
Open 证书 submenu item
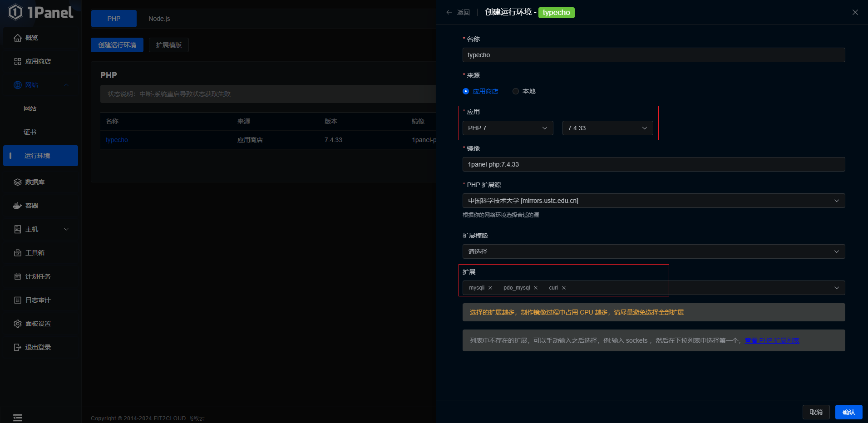pyautogui.click(x=30, y=132)
